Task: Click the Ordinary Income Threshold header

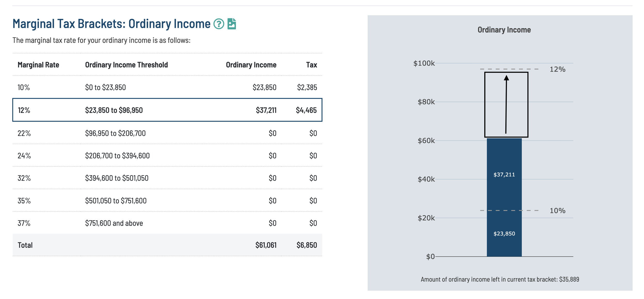Action: [126, 65]
